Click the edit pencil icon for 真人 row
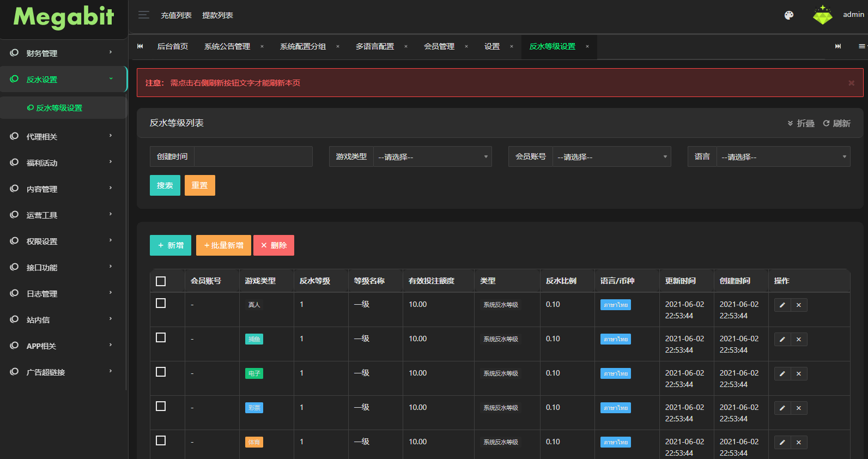This screenshot has width=868, height=459. click(x=782, y=305)
